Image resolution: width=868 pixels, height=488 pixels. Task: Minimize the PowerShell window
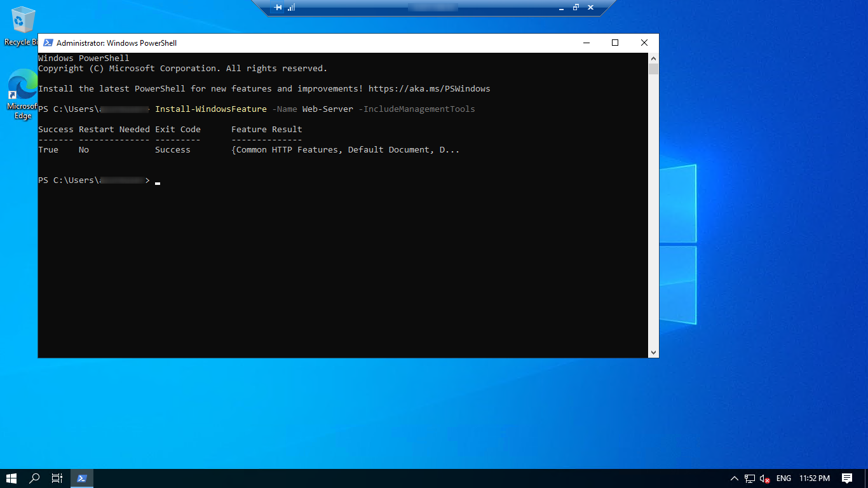(586, 43)
